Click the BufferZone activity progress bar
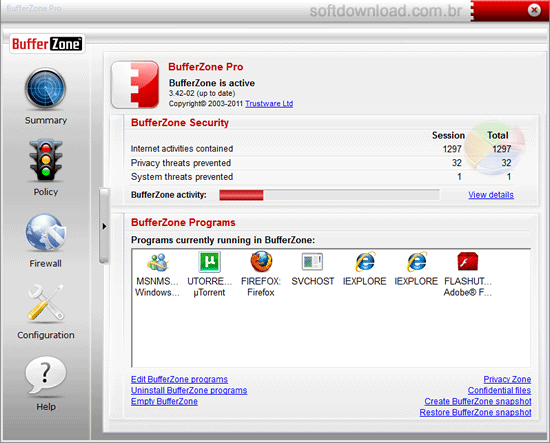This screenshot has width=550, height=443. point(329,195)
